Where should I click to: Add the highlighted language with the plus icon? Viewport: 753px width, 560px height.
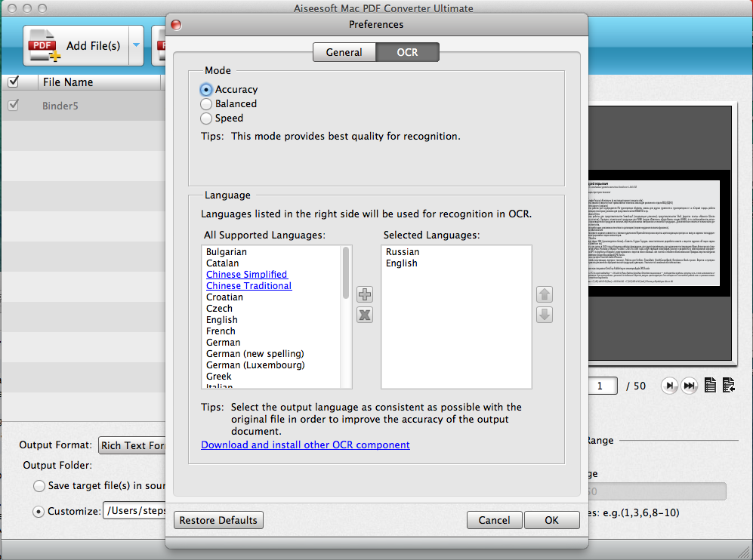365,294
